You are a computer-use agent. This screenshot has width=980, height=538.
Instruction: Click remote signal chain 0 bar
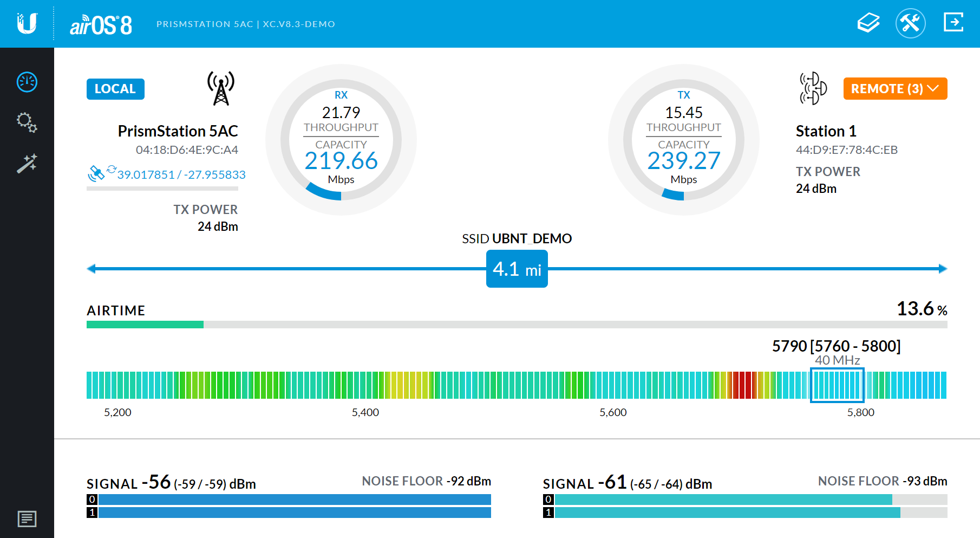[751, 500]
